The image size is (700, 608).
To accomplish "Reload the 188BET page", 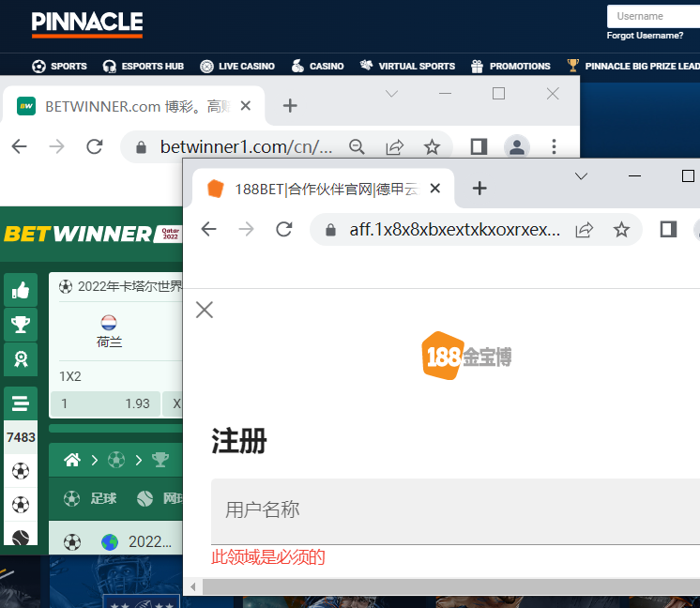I will coord(284,229).
